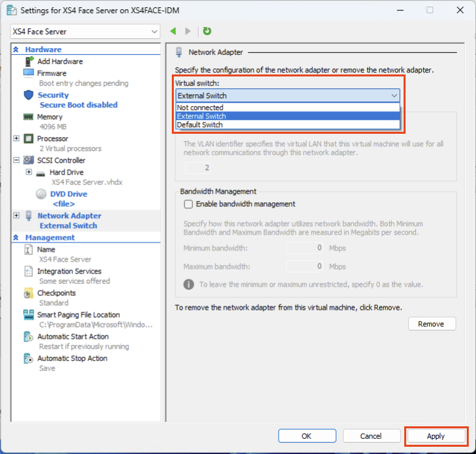Image resolution: width=476 pixels, height=454 pixels.
Task: Click 'Restart if previously running' text
Action: 84,347
